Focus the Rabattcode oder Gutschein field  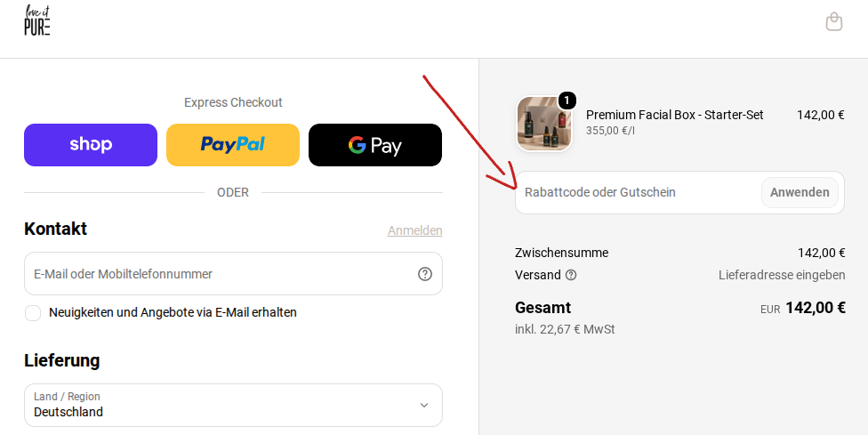click(x=639, y=193)
